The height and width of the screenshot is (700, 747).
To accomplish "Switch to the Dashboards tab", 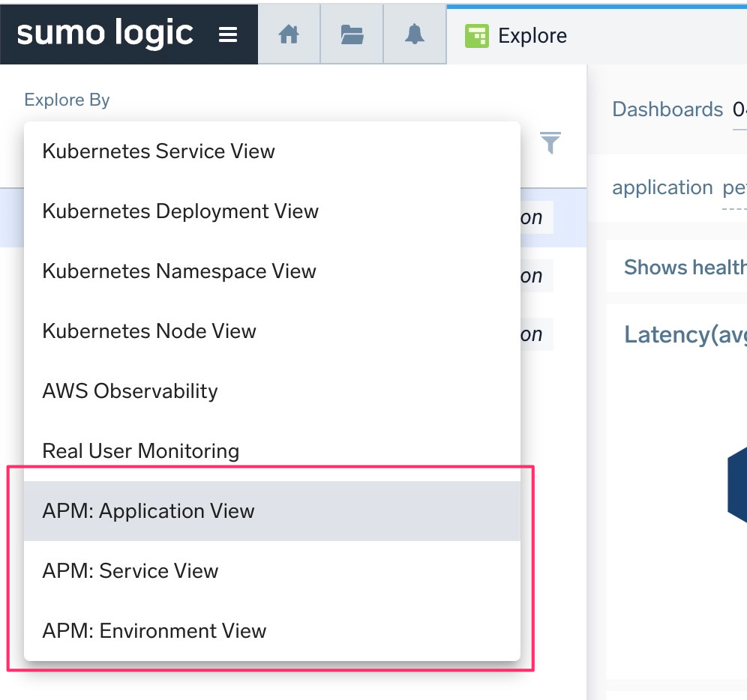I will pos(667,109).
